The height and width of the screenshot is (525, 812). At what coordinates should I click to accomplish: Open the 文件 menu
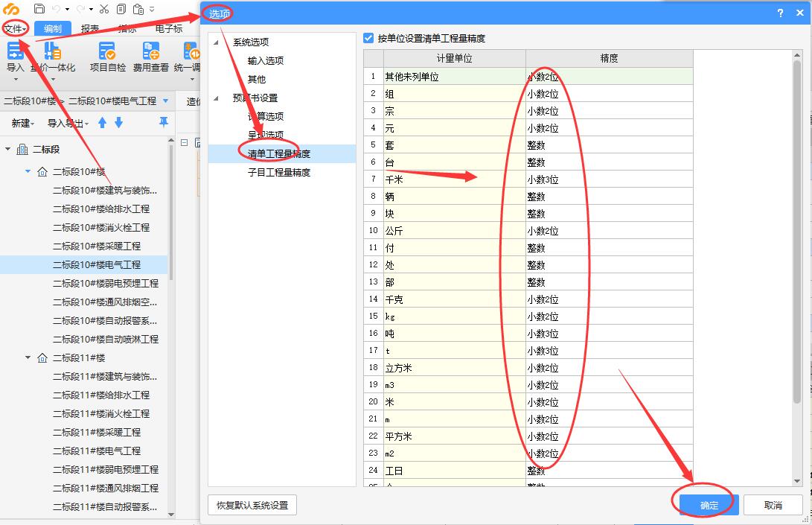[16, 28]
